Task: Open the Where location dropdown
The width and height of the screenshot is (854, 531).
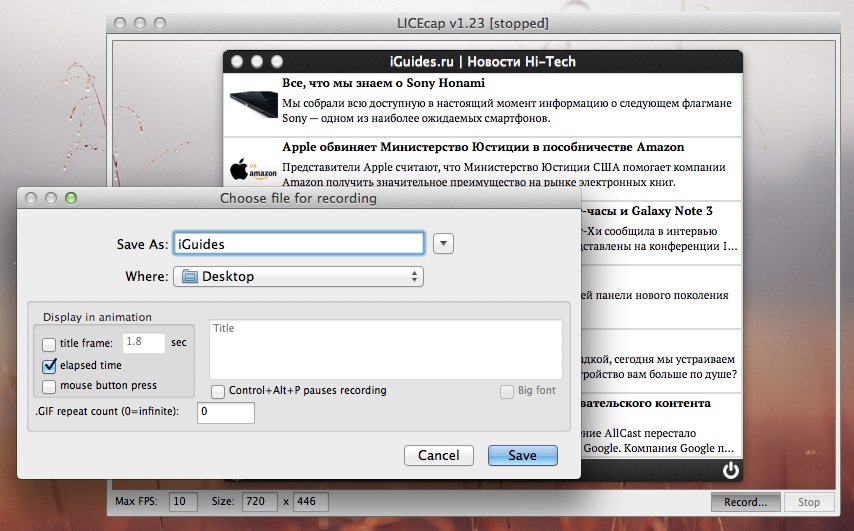Action: point(298,277)
